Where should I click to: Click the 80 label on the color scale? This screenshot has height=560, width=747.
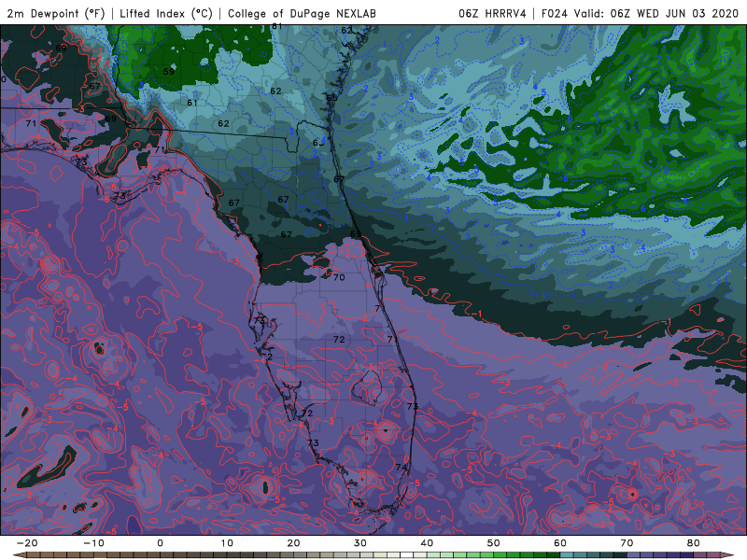pos(694,543)
